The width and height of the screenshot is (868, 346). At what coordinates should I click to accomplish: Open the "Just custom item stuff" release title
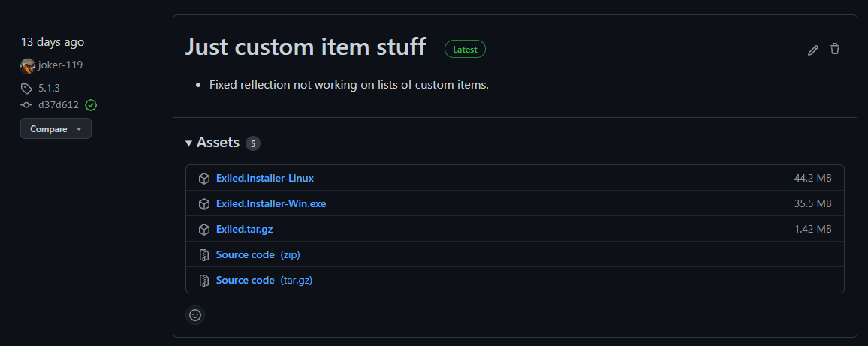[x=306, y=47]
